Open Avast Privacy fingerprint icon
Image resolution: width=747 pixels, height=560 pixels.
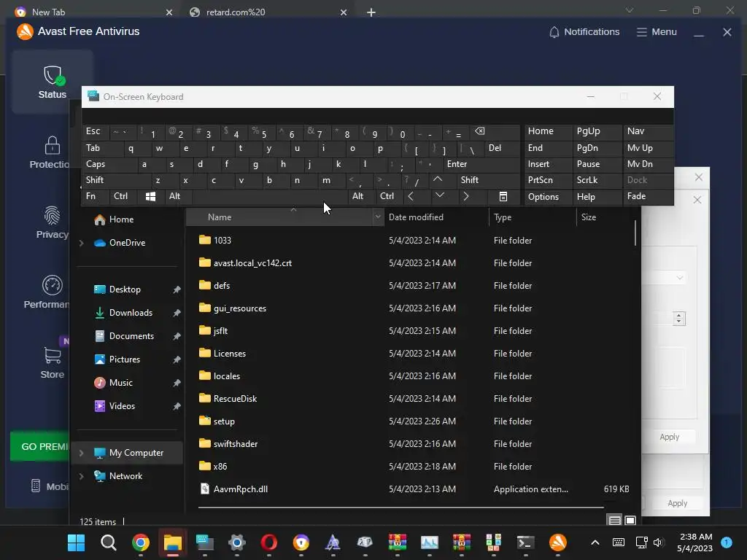click(52, 215)
